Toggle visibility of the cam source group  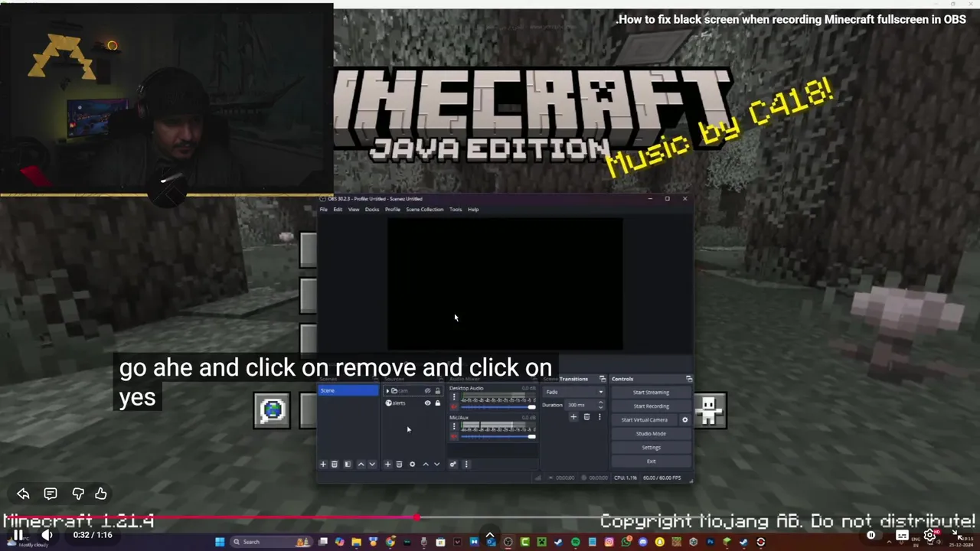point(428,391)
